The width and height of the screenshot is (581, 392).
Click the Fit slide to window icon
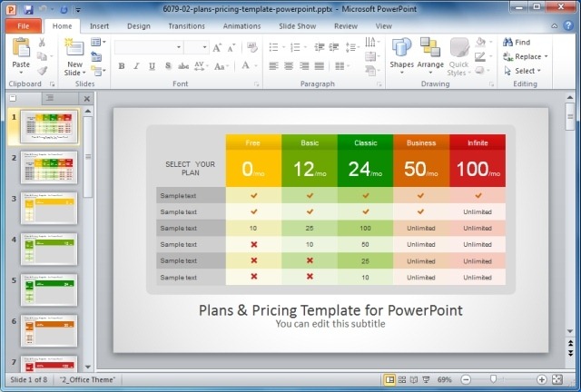tap(556, 379)
